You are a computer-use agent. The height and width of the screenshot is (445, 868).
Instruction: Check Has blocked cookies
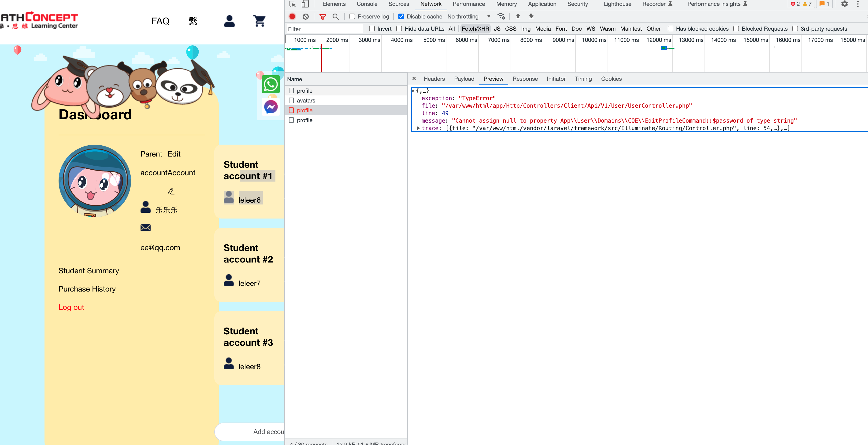(x=671, y=29)
